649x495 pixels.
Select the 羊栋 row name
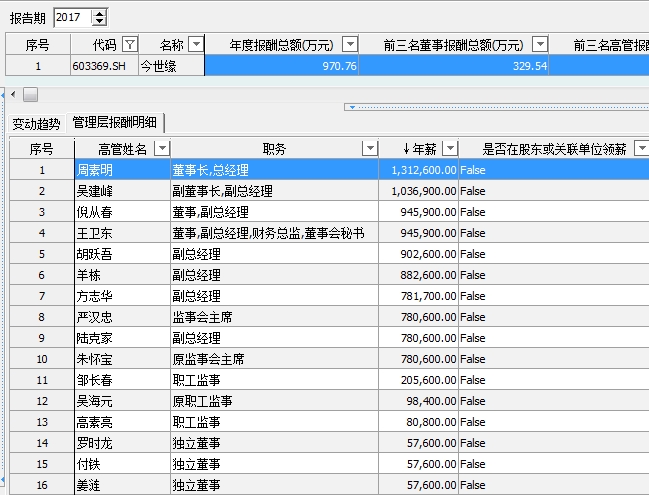pos(123,275)
